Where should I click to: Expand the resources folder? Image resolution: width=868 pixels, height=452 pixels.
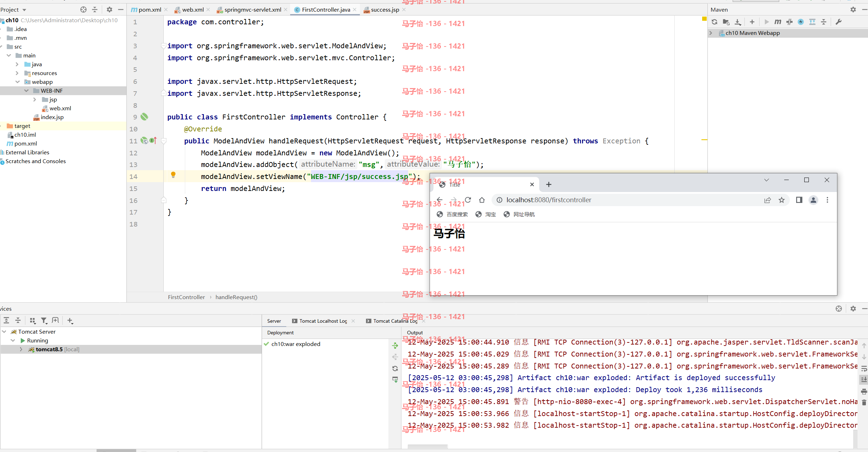click(17, 73)
